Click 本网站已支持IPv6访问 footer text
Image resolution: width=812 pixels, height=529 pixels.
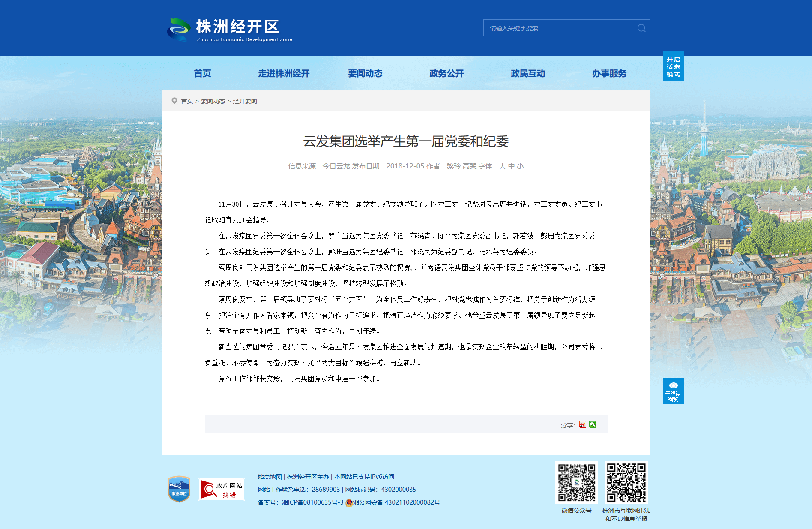coord(364,477)
